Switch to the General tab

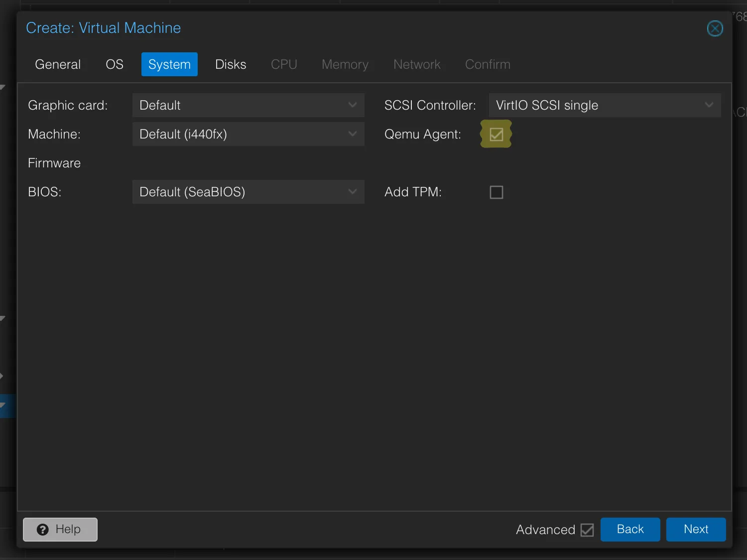click(x=58, y=64)
